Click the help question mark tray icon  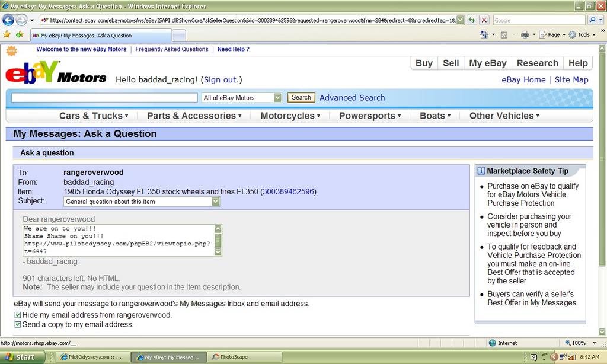point(533,357)
